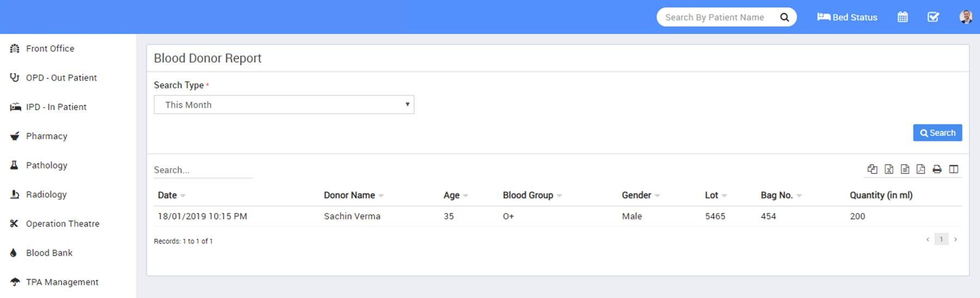980x298 pixels.
Task: Open Blood Bank in sidebar
Action: (49, 253)
